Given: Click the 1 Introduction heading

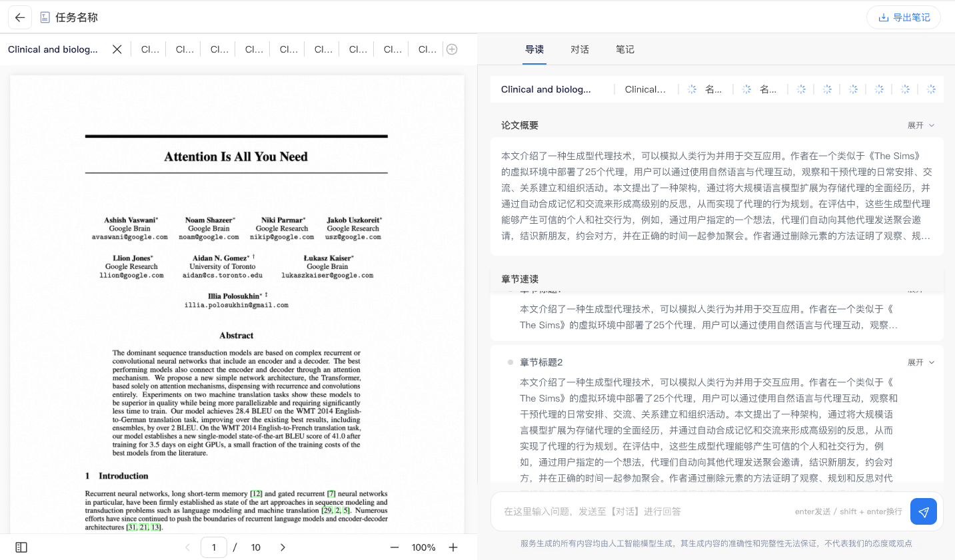Looking at the screenshot, I should pyautogui.click(x=117, y=476).
